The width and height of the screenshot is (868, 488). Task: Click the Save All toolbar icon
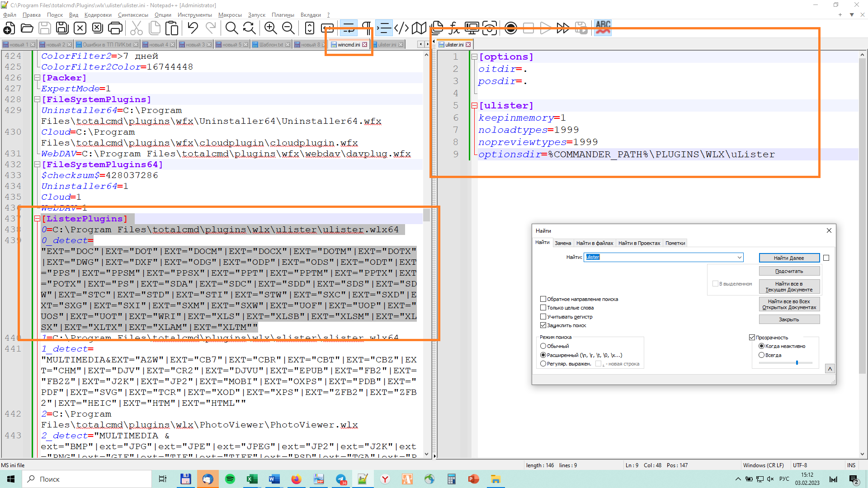[x=62, y=28]
